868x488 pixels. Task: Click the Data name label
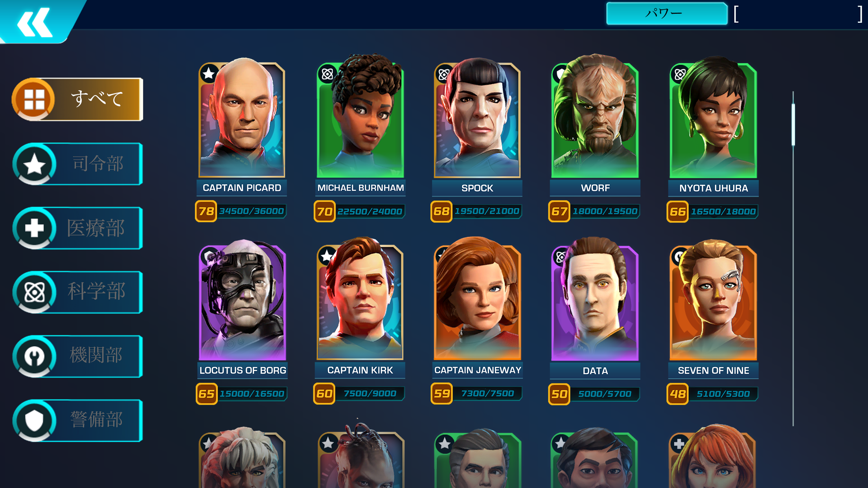[595, 371]
